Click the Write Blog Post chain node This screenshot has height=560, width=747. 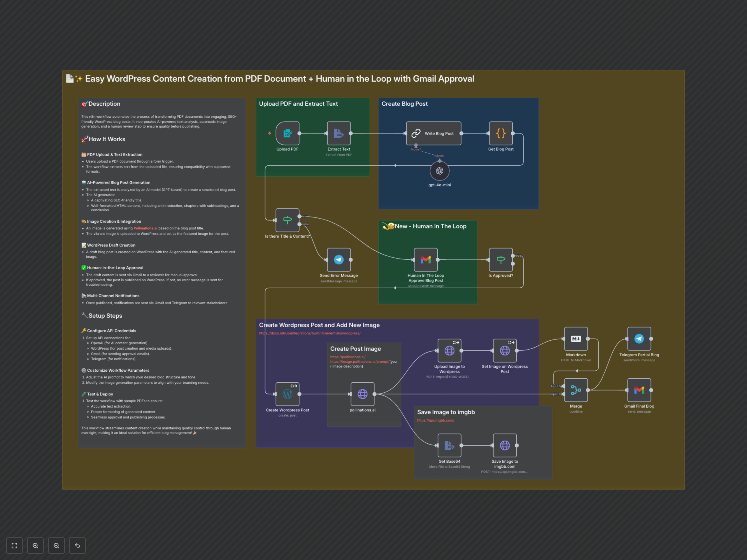pos(434,133)
